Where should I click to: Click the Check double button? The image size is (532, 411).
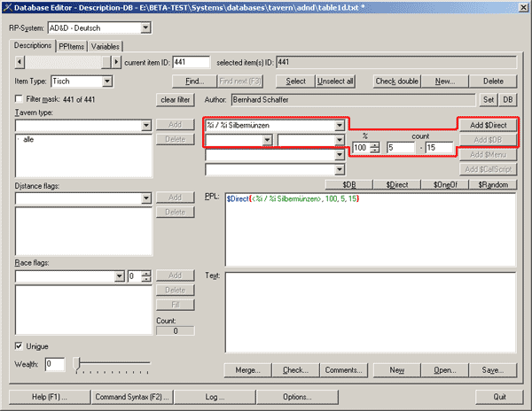[396, 81]
